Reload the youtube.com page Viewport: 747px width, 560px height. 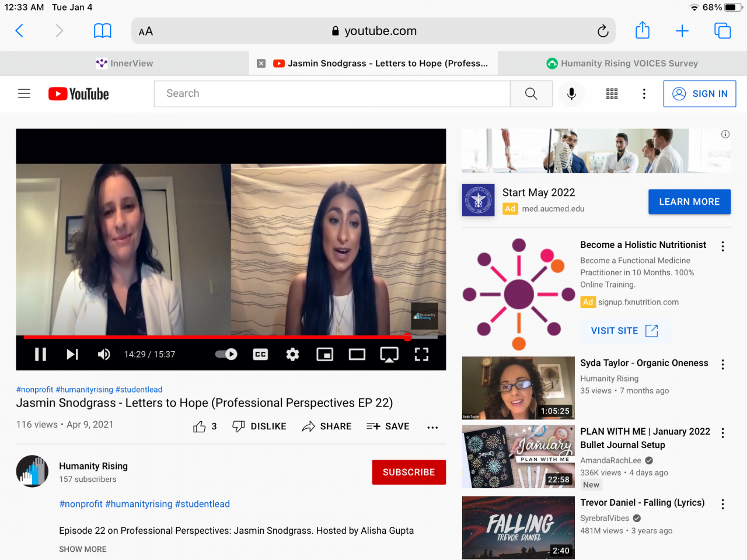pos(603,31)
